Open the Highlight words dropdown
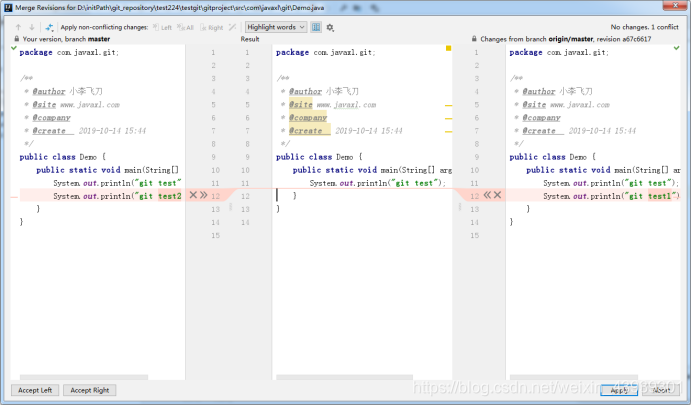Image resolution: width=692 pixels, height=406 pixels. [x=276, y=27]
